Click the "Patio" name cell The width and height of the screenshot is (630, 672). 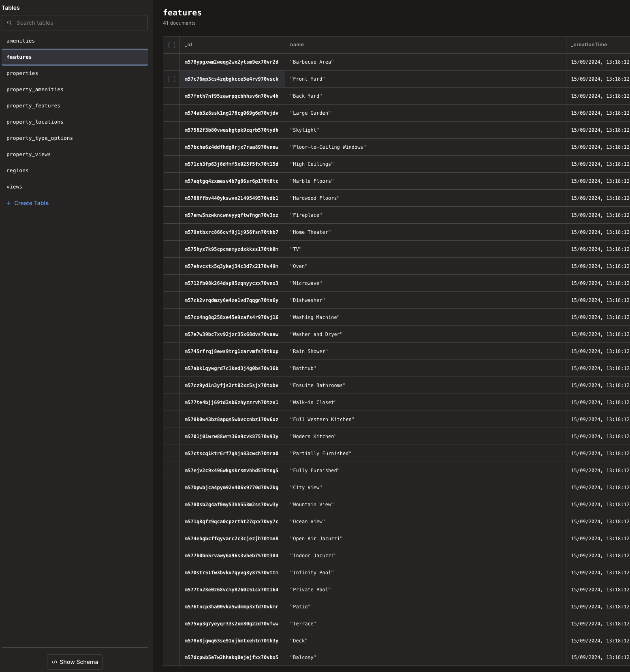pos(425,607)
